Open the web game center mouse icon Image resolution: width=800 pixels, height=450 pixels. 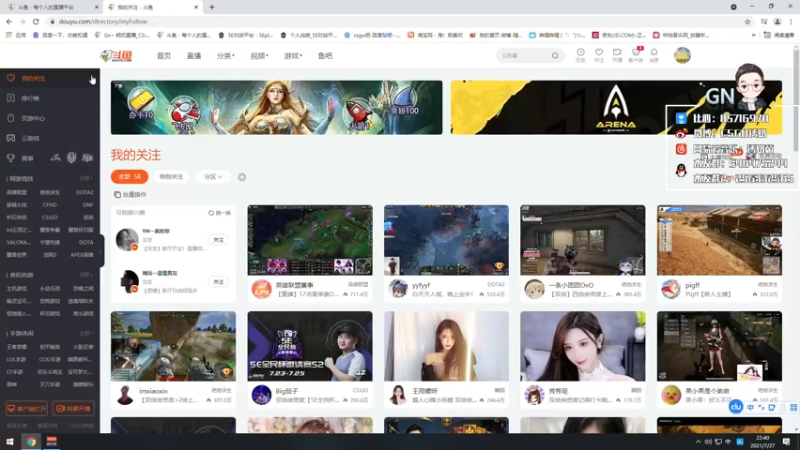point(11,118)
